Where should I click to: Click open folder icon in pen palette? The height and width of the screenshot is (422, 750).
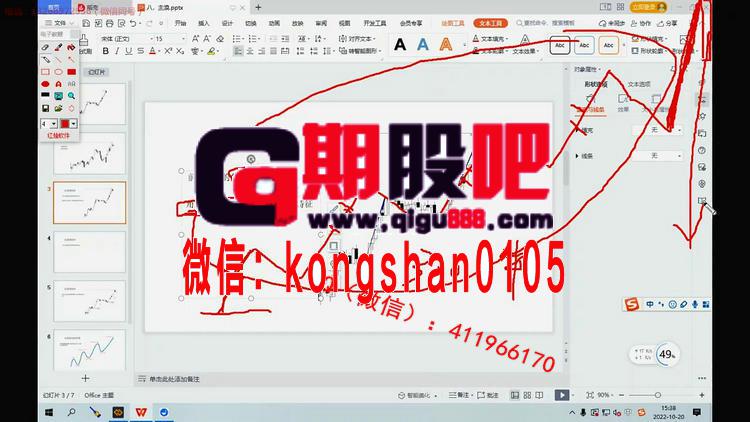pyautogui.click(x=58, y=109)
